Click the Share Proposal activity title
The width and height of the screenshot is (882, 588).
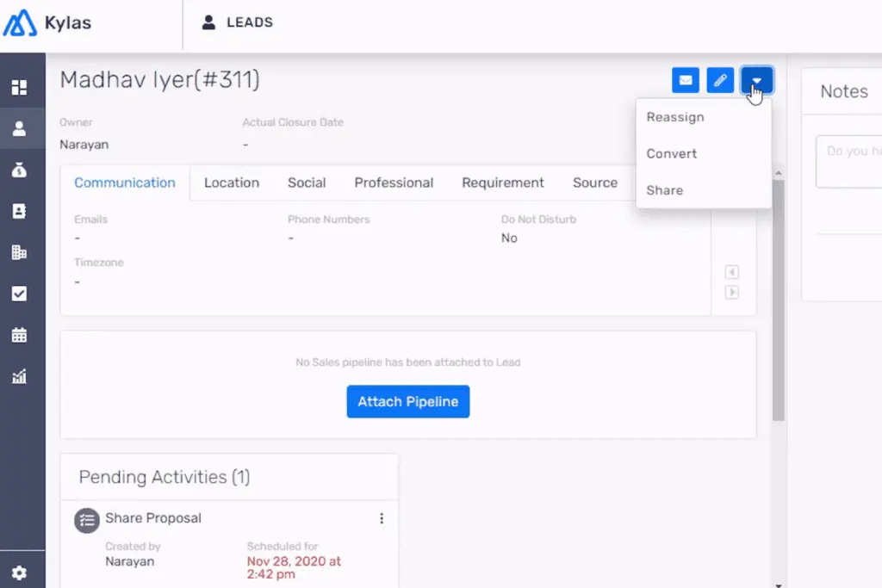[153, 517]
